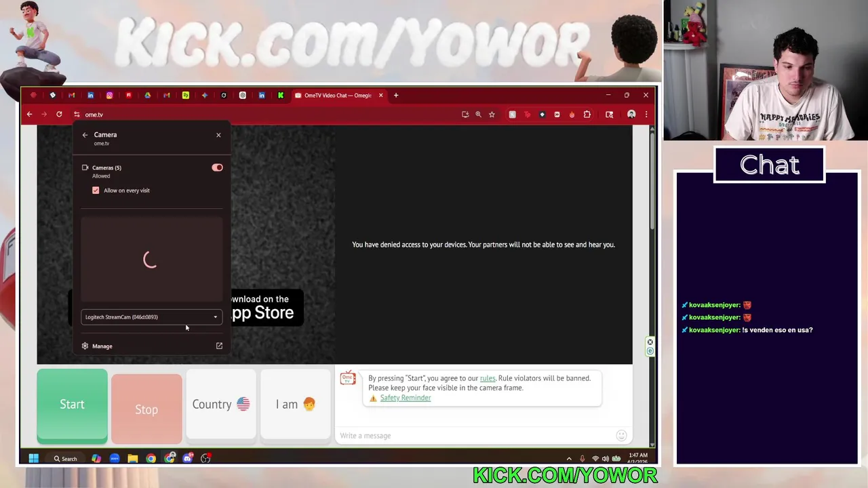
Task: Click the Stop button
Action: click(x=146, y=409)
